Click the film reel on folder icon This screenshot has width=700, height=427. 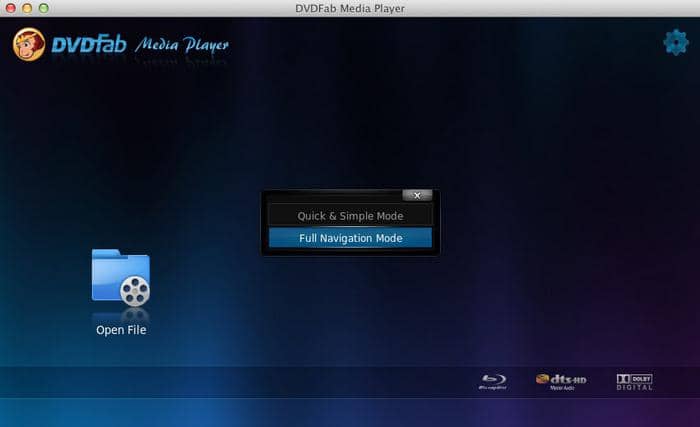pyautogui.click(x=134, y=290)
